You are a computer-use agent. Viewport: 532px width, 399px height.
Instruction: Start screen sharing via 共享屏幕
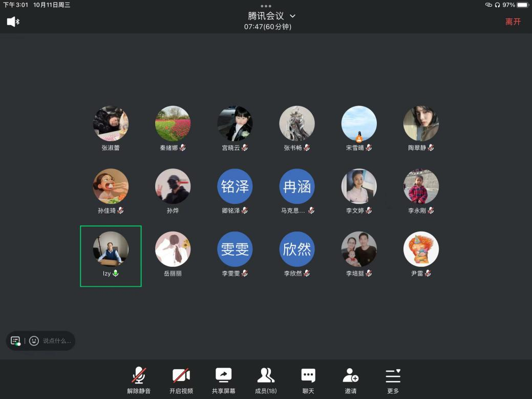point(224,376)
